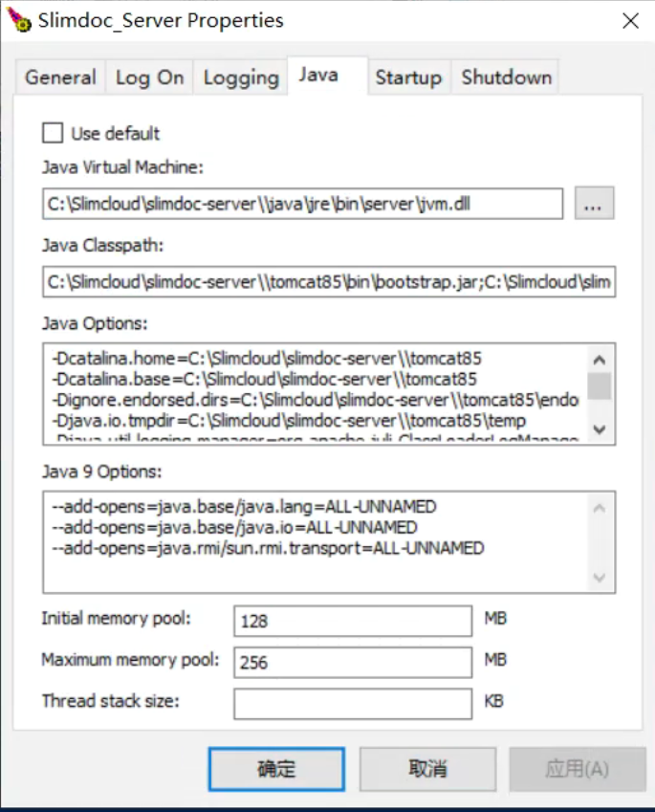
Task: Switch to the General tab
Action: click(x=60, y=77)
